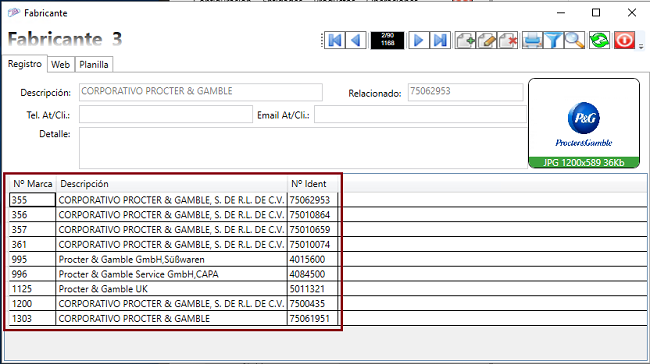Open the filter funnel tool
This screenshot has height=364, width=650.
(x=553, y=40)
